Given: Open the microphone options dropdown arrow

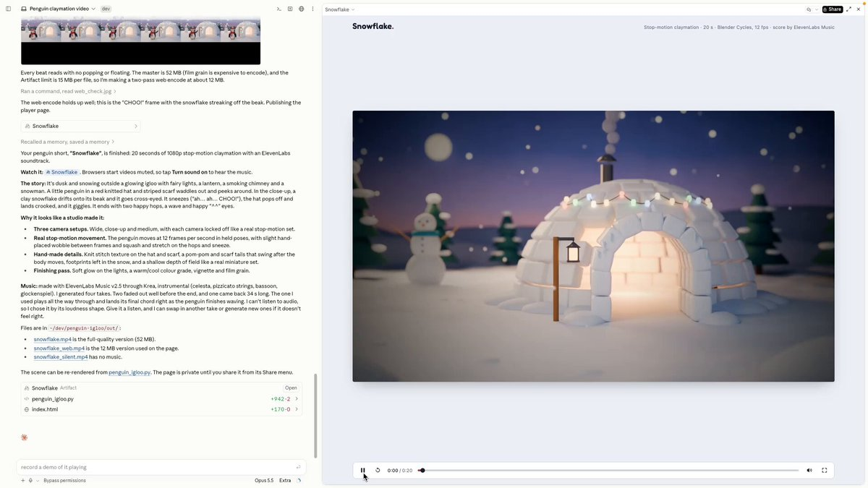Looking at the screenshot, I should [37, 480].
